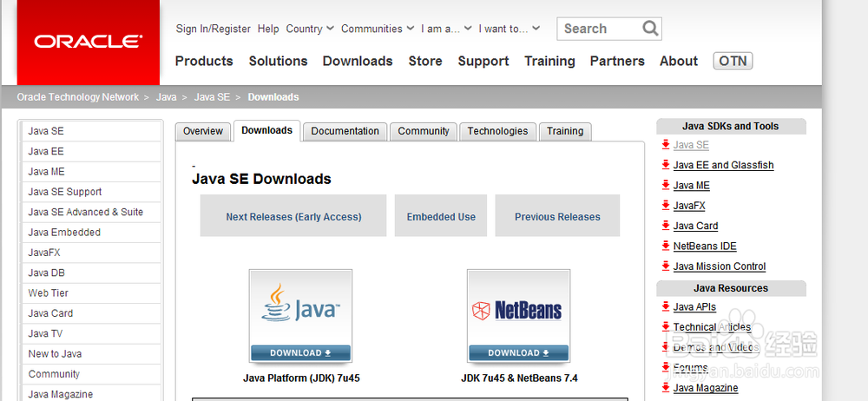Click Download button under Java logo
This screenshot has width=868, height=401.
click(300, 352)
